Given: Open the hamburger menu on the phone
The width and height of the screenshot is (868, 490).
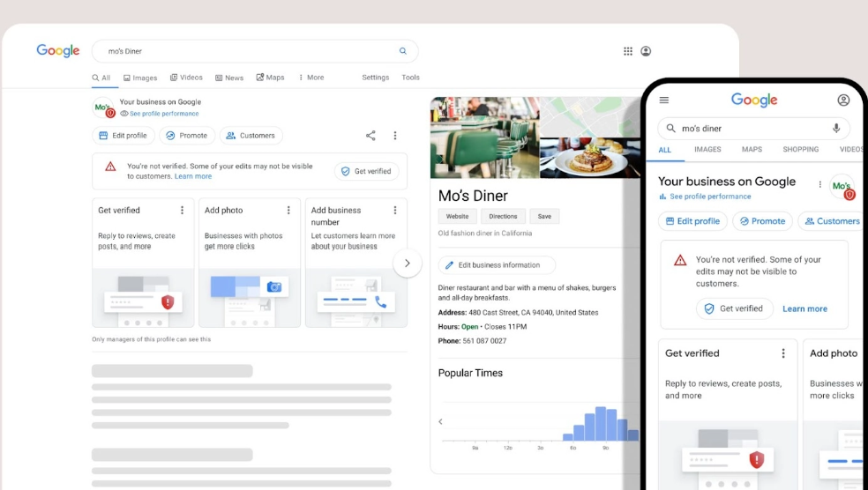Looking at the screenshot, I should [664, 100].
